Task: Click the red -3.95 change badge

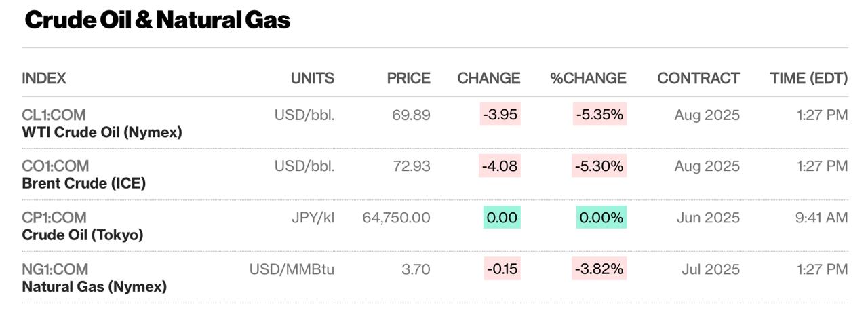Action: [x=500, y=115]
